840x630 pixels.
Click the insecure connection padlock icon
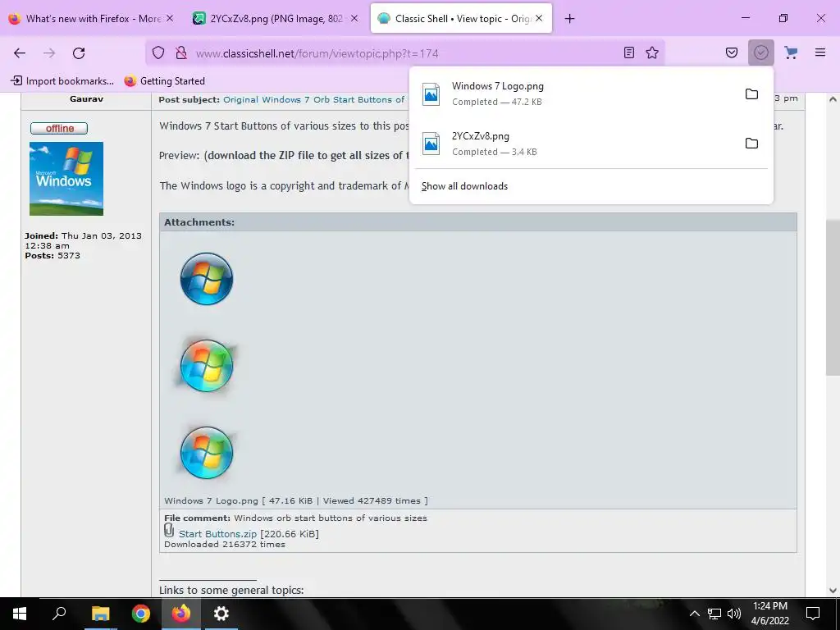pyautogui.click(x=181, y=53)
